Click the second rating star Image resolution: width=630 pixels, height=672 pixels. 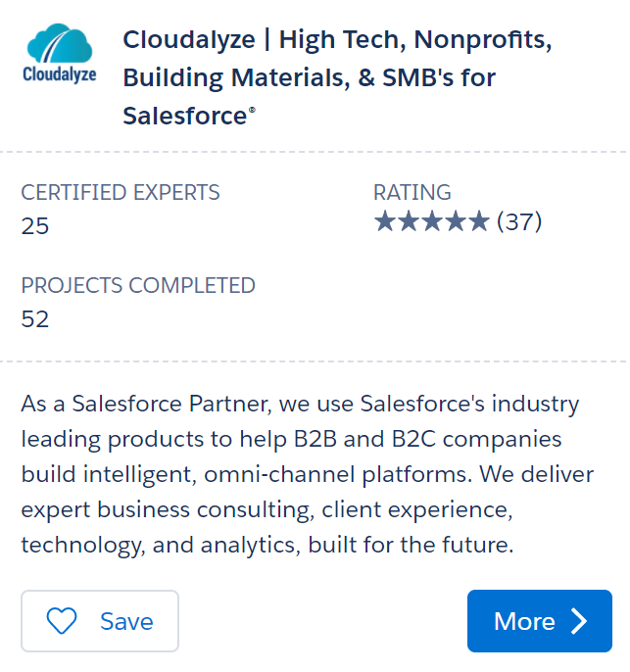point(409,222)
